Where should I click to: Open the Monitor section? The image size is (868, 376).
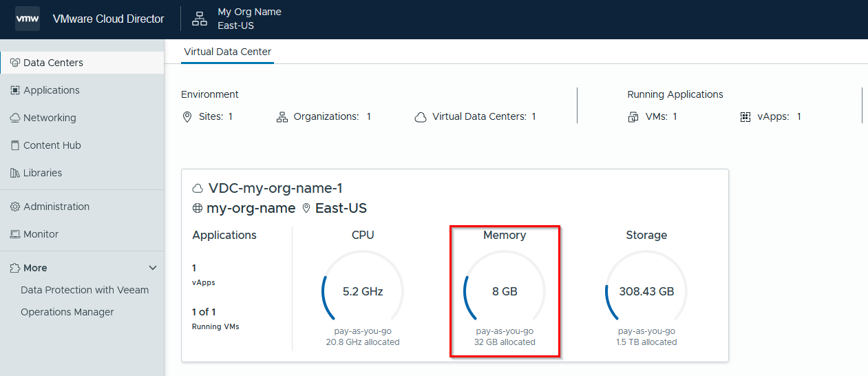tap(82, 234)
